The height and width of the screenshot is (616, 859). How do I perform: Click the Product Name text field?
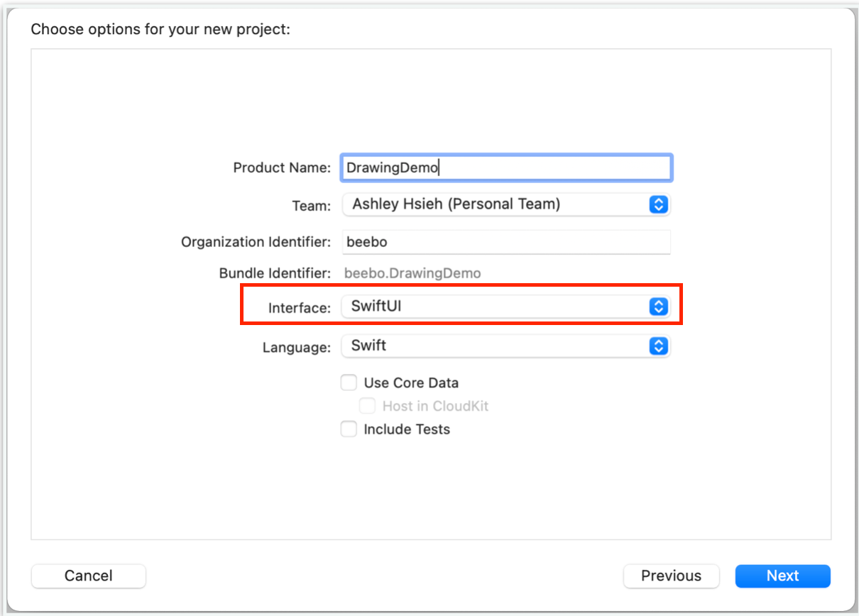click(x=505, y=167)
